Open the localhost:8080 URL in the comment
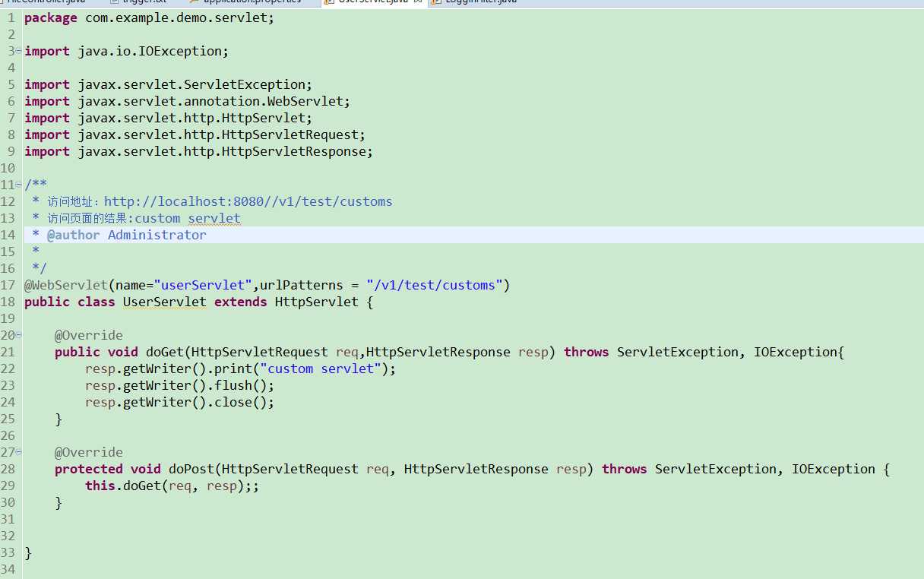This screenshot has width=924, height=579. click(x=248, y=201)
